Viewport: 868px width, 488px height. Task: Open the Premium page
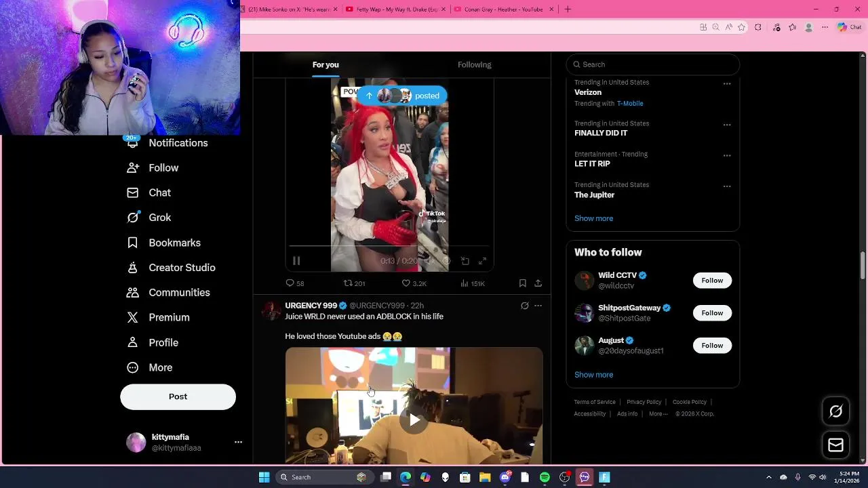[158, 317]
